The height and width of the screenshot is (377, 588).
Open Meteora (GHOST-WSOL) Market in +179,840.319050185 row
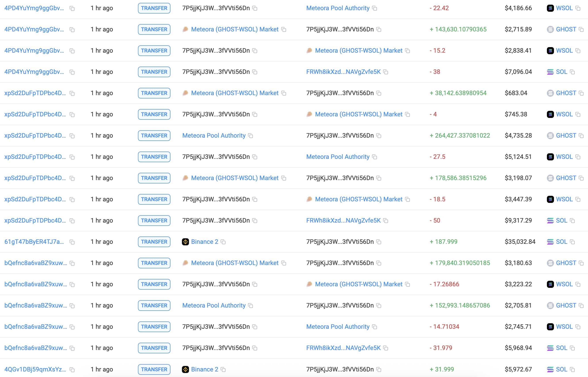(x=235, y=263)
